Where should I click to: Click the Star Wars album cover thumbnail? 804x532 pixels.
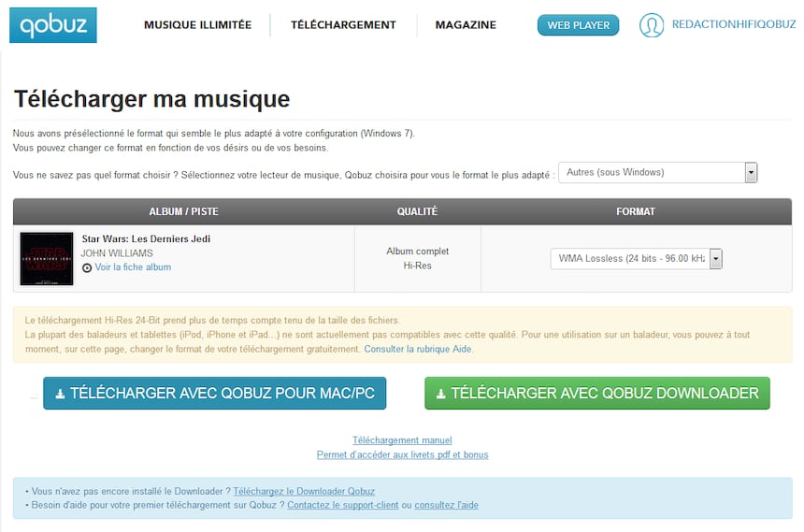click(47, 259)
